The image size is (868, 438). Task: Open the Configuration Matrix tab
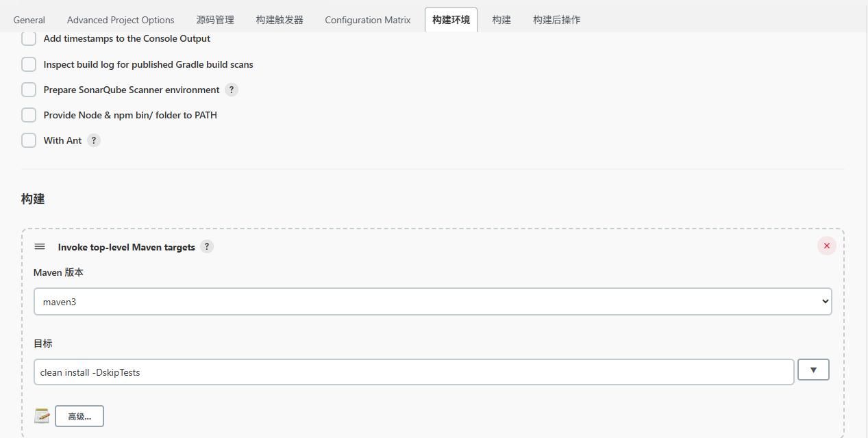367,19
